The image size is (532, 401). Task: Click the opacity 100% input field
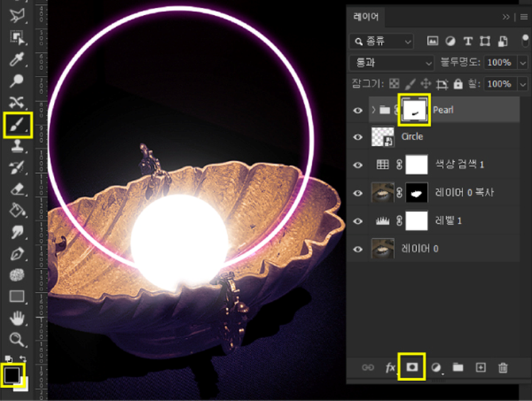click(500, 62)
